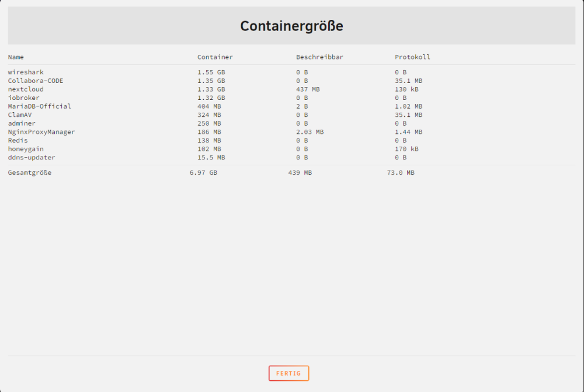Click the Gesamtgröße total label
Screen dimensions: 584x392
point(30,172)
